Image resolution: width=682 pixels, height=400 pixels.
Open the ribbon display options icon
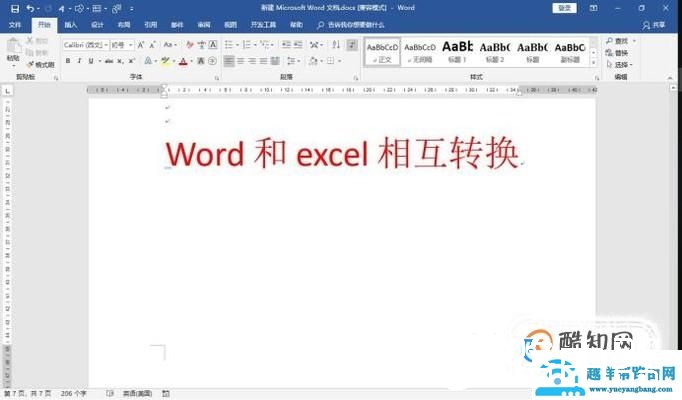click(x=593, y=8)
